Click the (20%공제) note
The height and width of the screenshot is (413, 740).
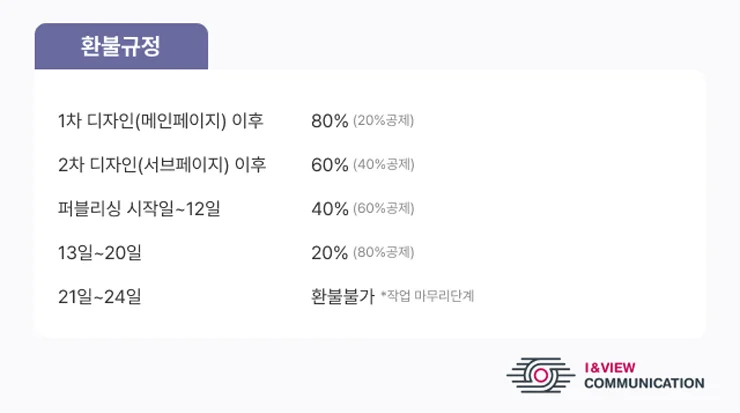pyautogui.click(x=384, y=120)
